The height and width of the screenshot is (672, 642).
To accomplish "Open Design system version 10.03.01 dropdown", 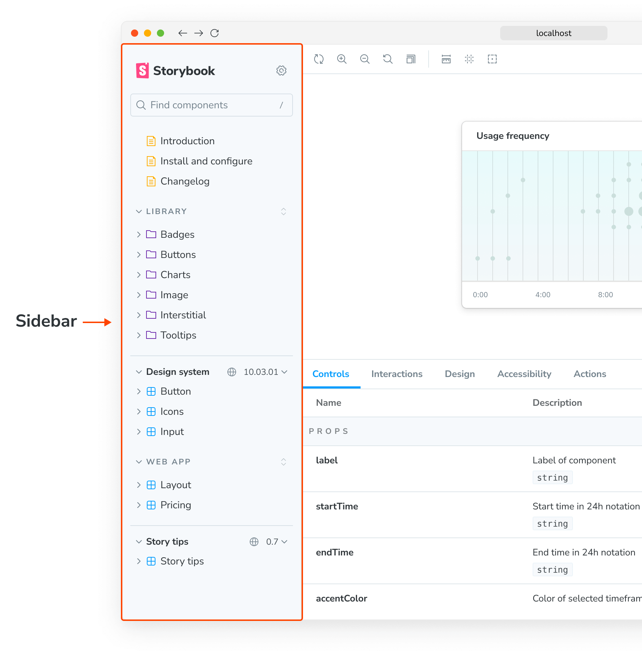I will [266, 372].
